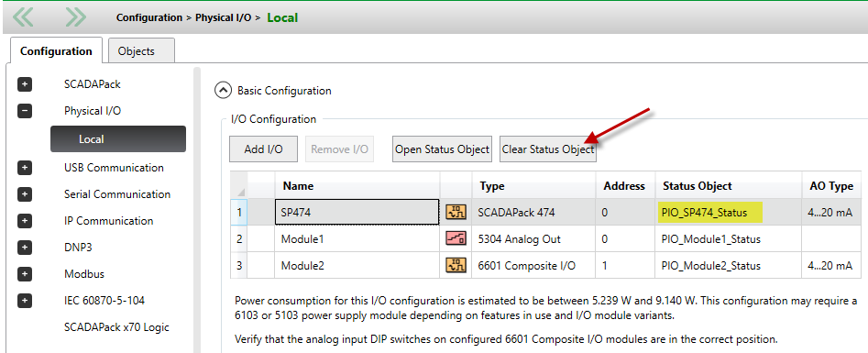
Task: Select SCADAPack x70 Logic tree item
Action: tap(116, 327)
